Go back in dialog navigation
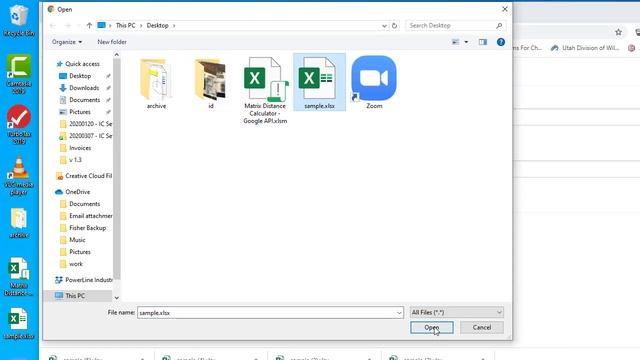The image size is (640, 360). pos(53,25)
